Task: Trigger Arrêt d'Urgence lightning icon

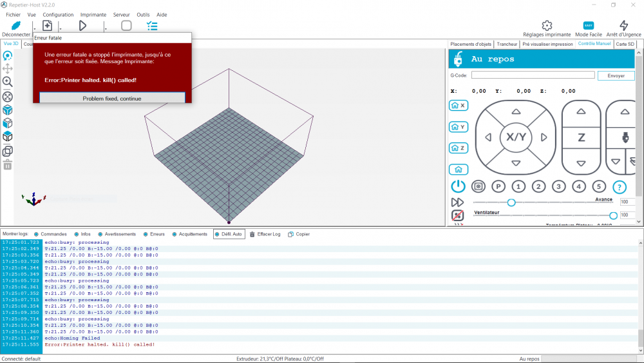Action: 623,26
